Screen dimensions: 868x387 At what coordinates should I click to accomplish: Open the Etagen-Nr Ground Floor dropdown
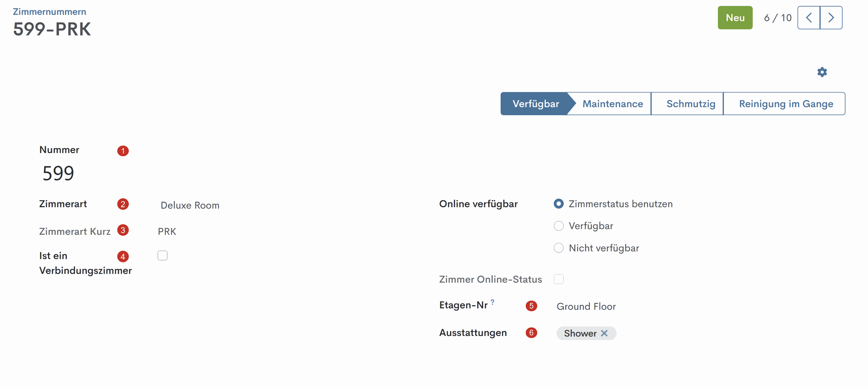click(x=586, y=307)
